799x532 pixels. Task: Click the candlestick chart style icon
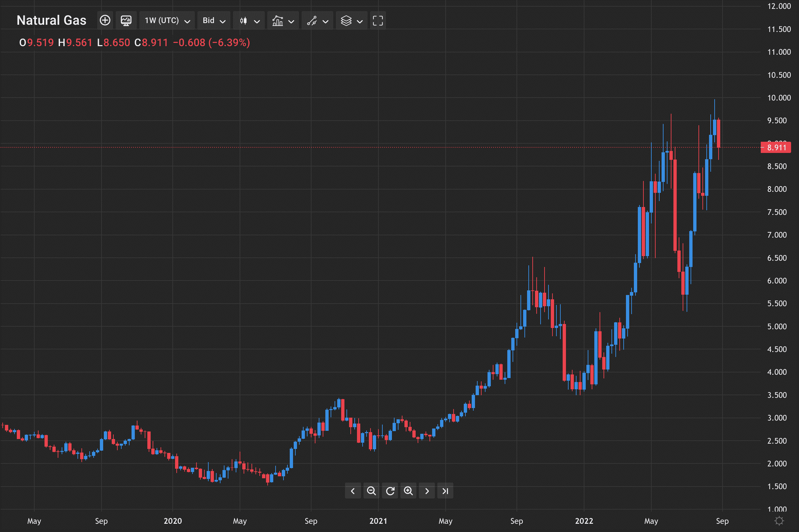coord(243,21)
